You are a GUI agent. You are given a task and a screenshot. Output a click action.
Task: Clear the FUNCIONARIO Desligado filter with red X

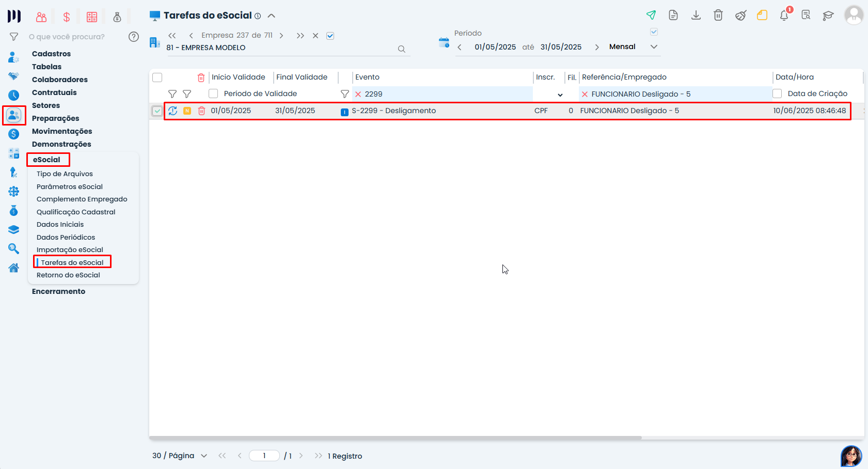click(x=585, y=94)
